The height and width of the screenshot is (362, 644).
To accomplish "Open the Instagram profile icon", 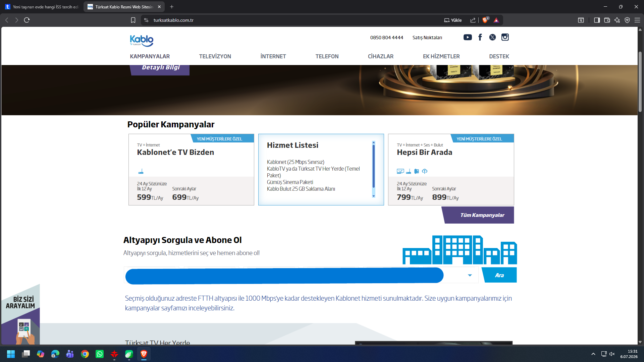I will [x=505, y=37].
